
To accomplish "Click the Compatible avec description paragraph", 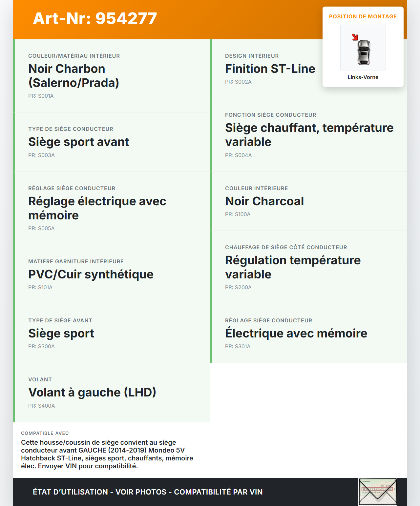I will 107,454.
